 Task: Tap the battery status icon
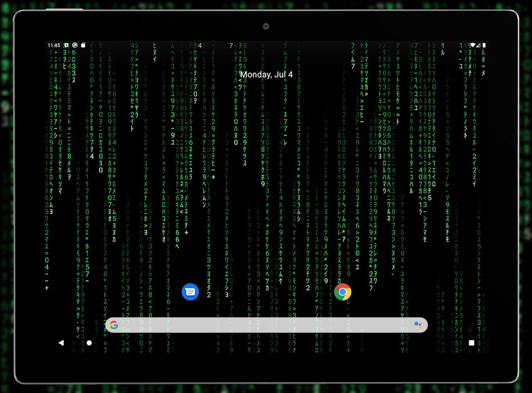click(484, 45)
